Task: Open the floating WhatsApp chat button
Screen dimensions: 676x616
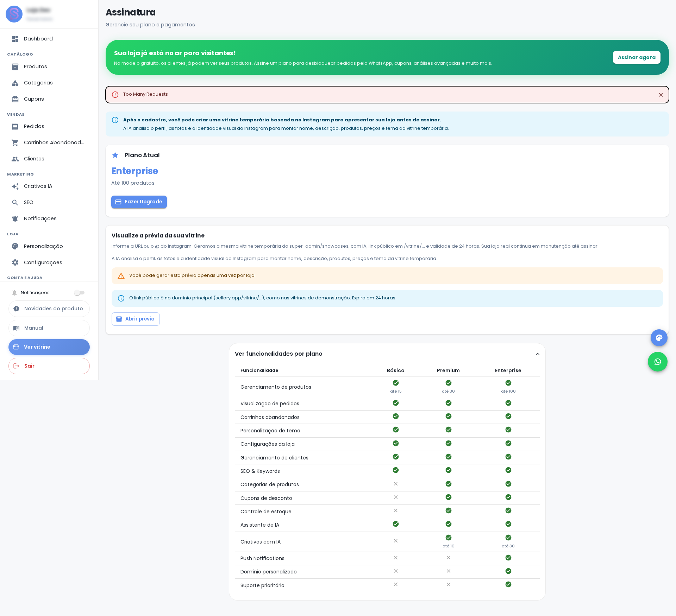Action: [x=658, y=362]
